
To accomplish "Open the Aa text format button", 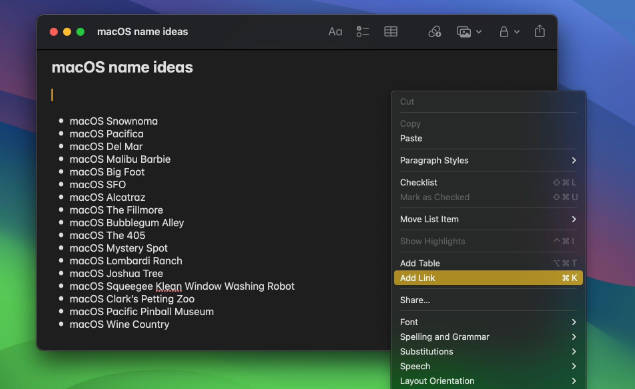I will [335, 32].
